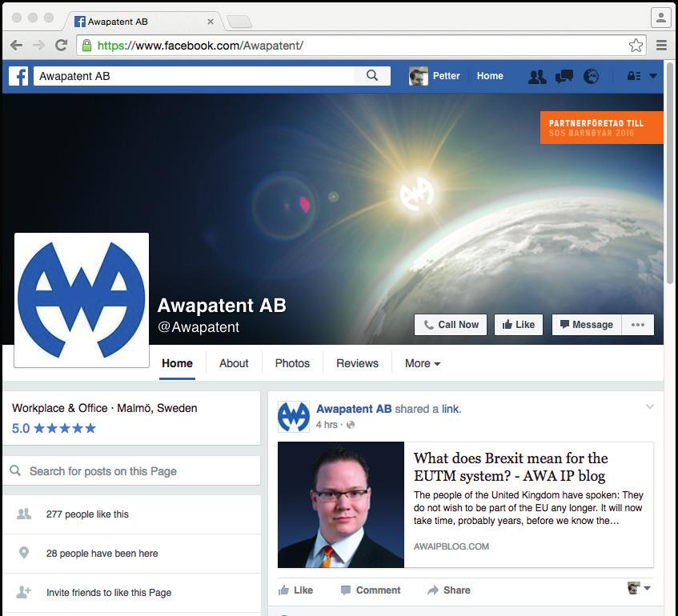Click 277 people like this

(87, 514)
